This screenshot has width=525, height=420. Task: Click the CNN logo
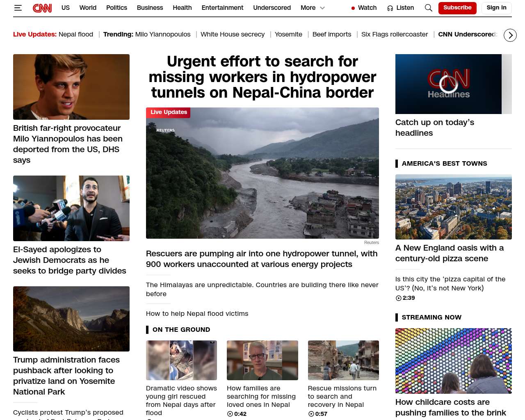(42, 8)
